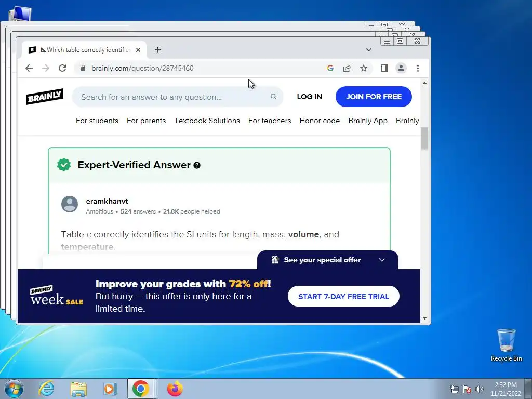
Task: Go back using Chrome's back arrow
Action: 29,68
